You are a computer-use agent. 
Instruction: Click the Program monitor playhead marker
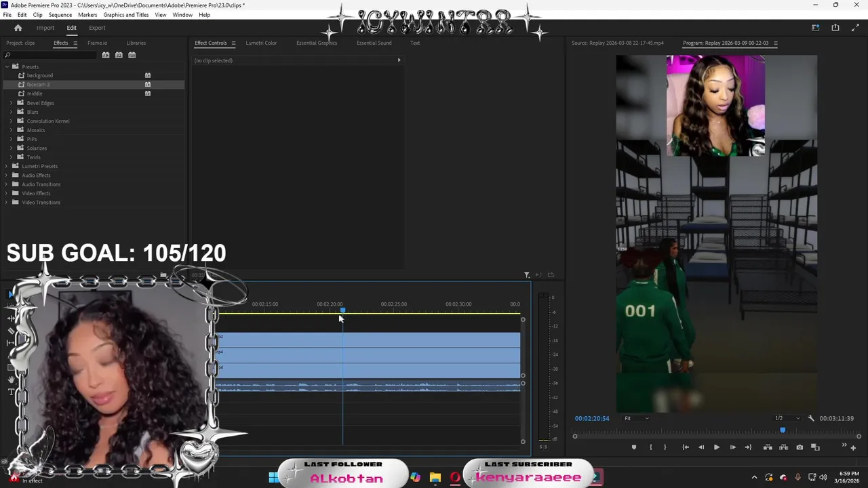(783, 430)
